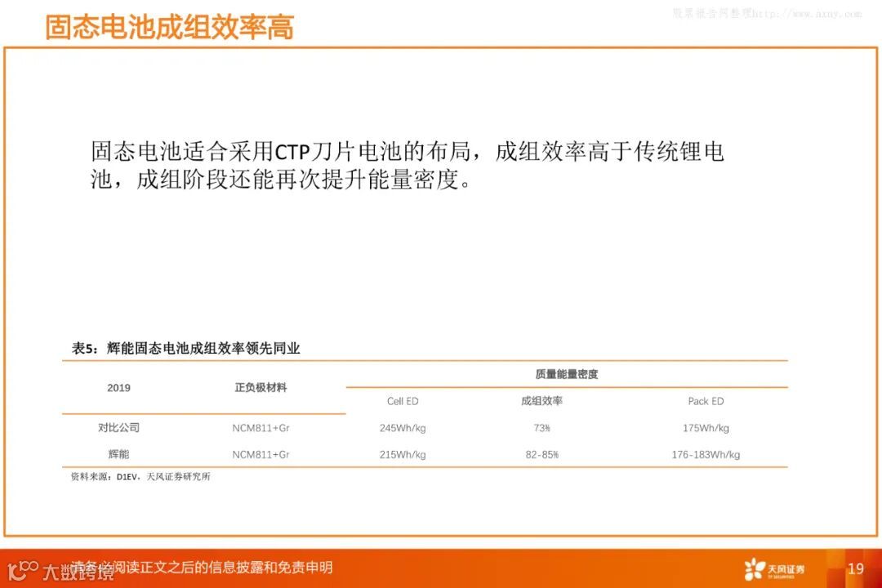Select the 辉能 row label
The image size is (882, 588).
tap(118, 454)
